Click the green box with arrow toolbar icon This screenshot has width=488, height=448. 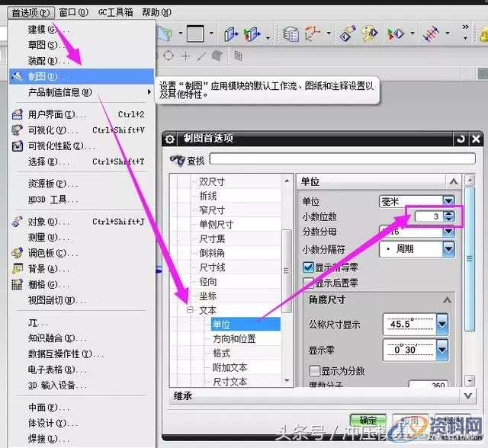pos(252,34)
